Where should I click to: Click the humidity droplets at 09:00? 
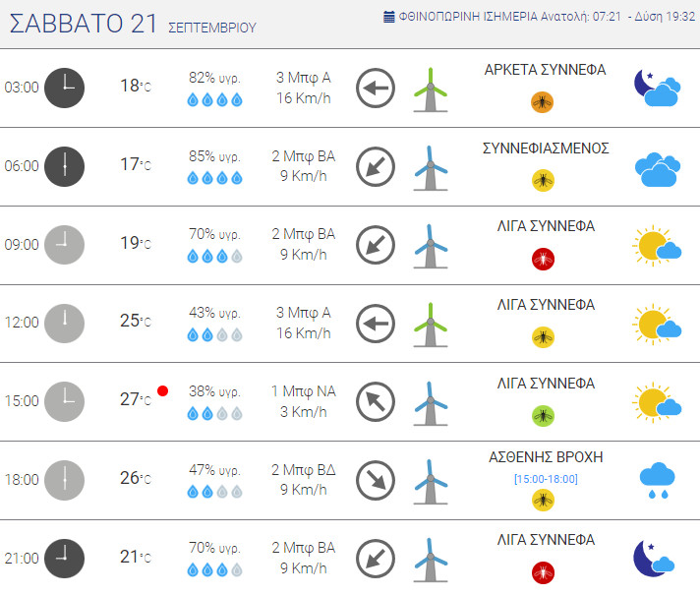[214, 257]
